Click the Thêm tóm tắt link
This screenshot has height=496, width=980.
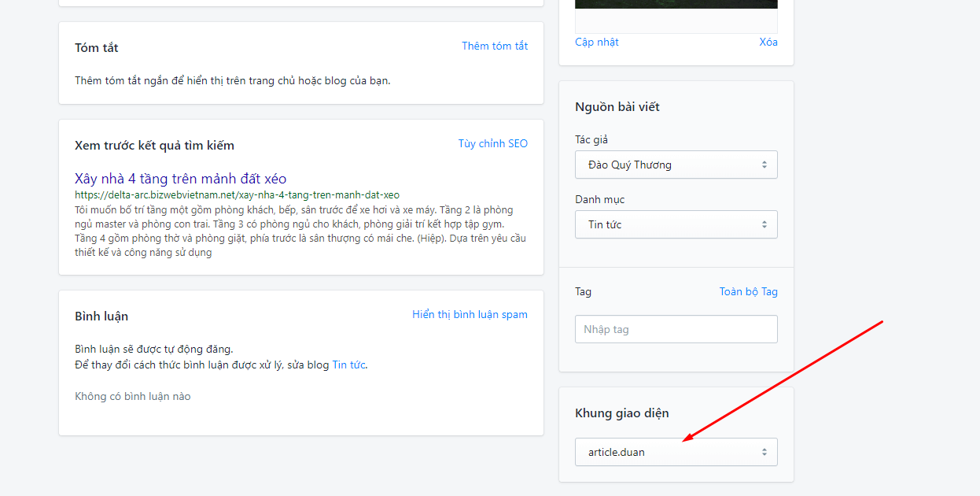(495, 46)
